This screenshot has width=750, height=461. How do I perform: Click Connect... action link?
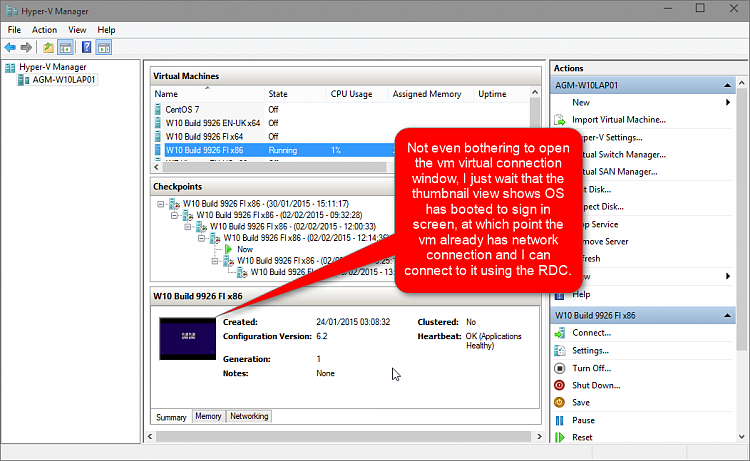coord(591,333)
